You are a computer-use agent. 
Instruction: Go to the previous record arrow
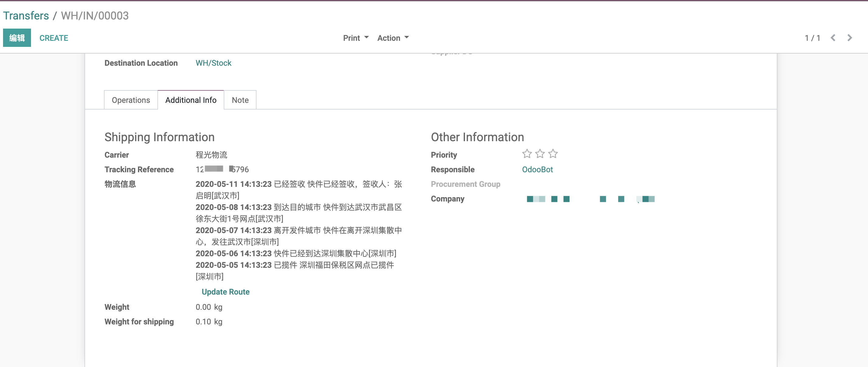(833, 38)
